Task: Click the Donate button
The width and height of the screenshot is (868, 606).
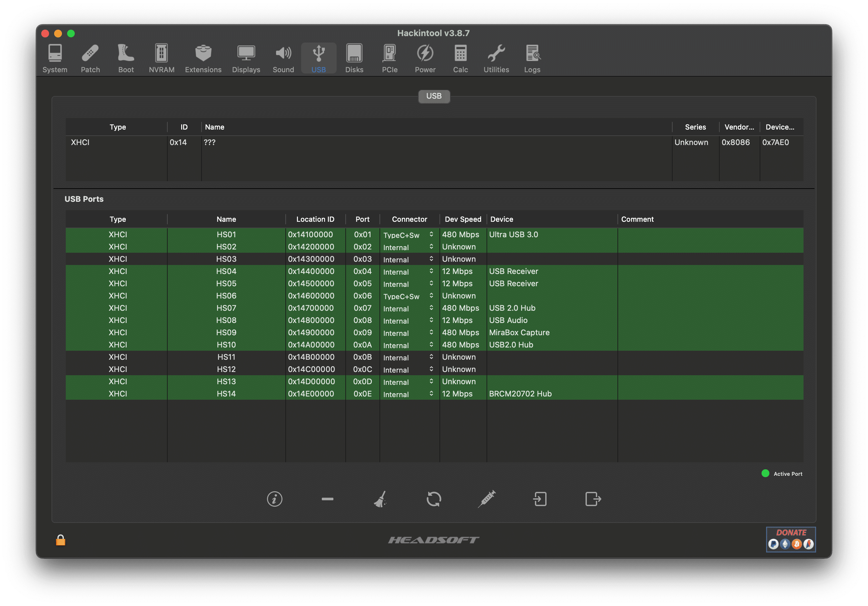Action: point(791,540)
